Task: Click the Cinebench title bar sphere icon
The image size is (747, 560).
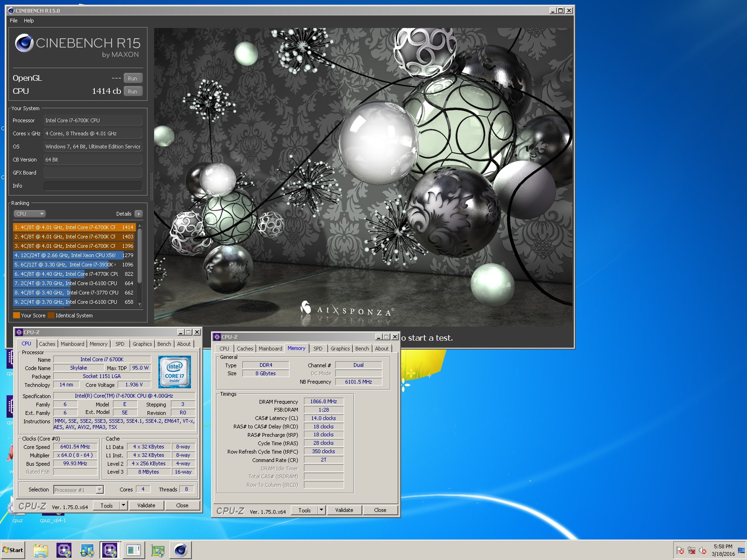Action: [x=11, y=10]
